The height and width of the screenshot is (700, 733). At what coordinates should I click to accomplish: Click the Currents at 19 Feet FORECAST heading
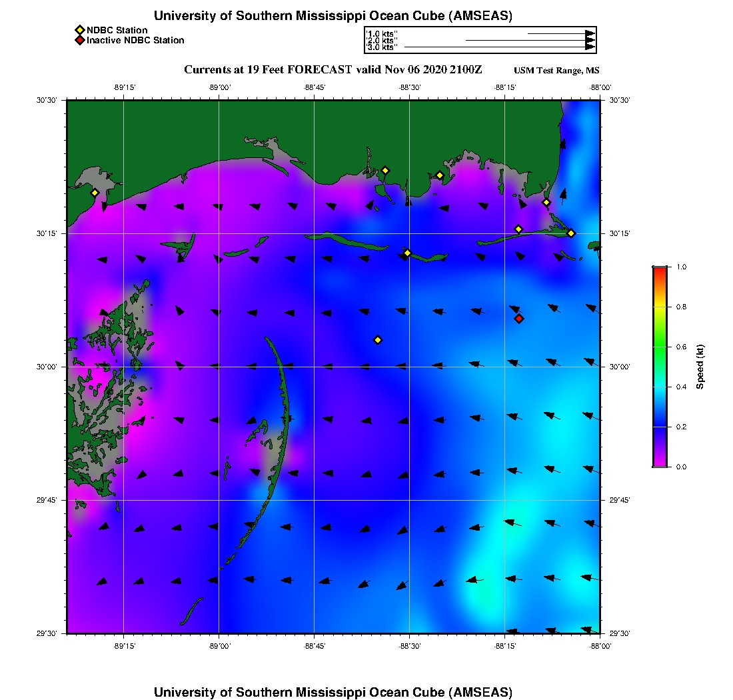(333, 70)
